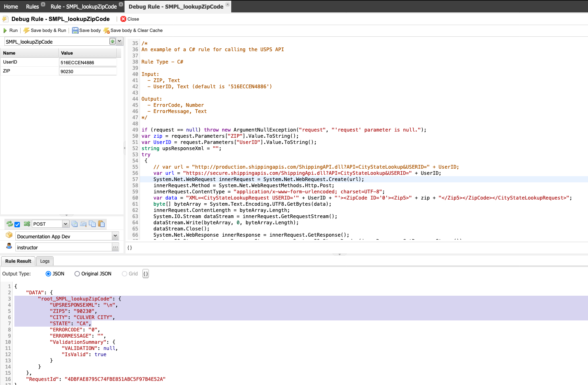Image resolution: width=588 pixels, height=385 pixels.
Task: Click the Output Type label
Action: [x=16, y=274]
